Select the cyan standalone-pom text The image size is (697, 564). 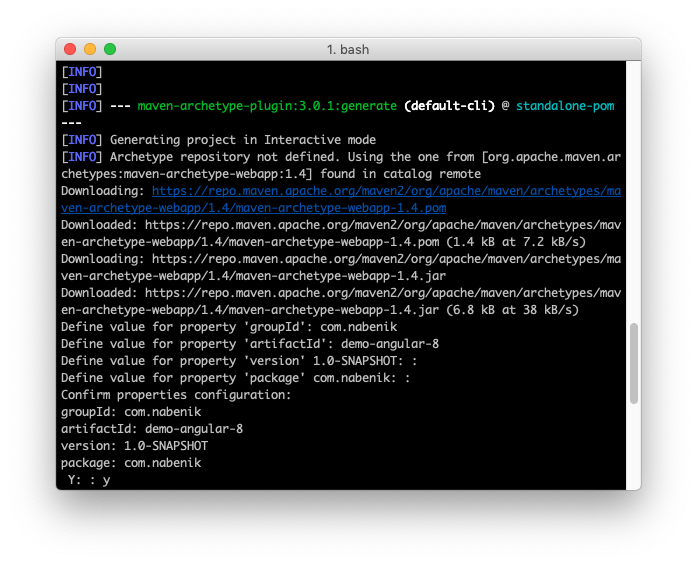point(565,105)
